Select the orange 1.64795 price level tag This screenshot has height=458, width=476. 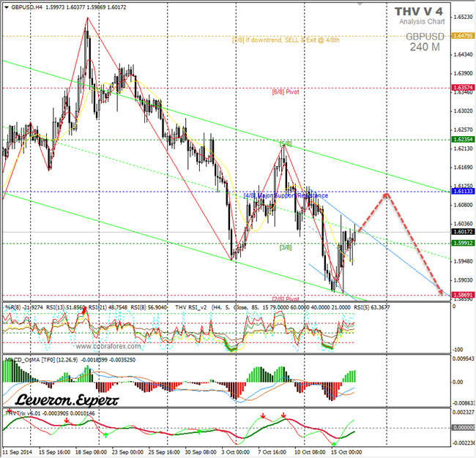coord(462,36)
